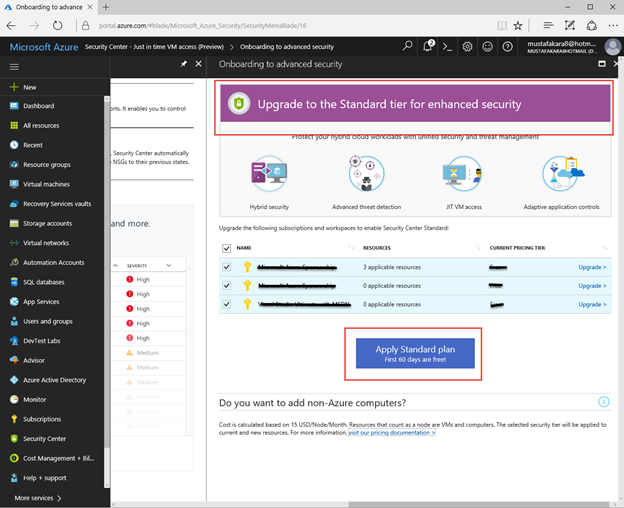Open the Azure portal hamburger menu
This screenshot has width=624, height=508.
point(14,67)
